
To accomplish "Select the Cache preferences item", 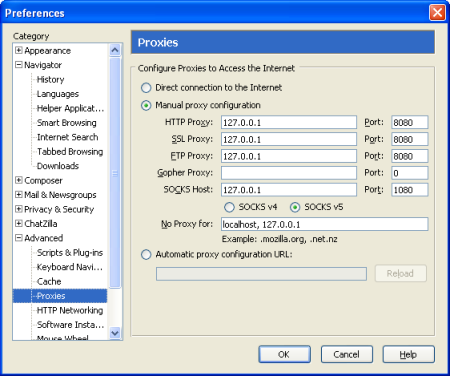I will tap(49, 282).
